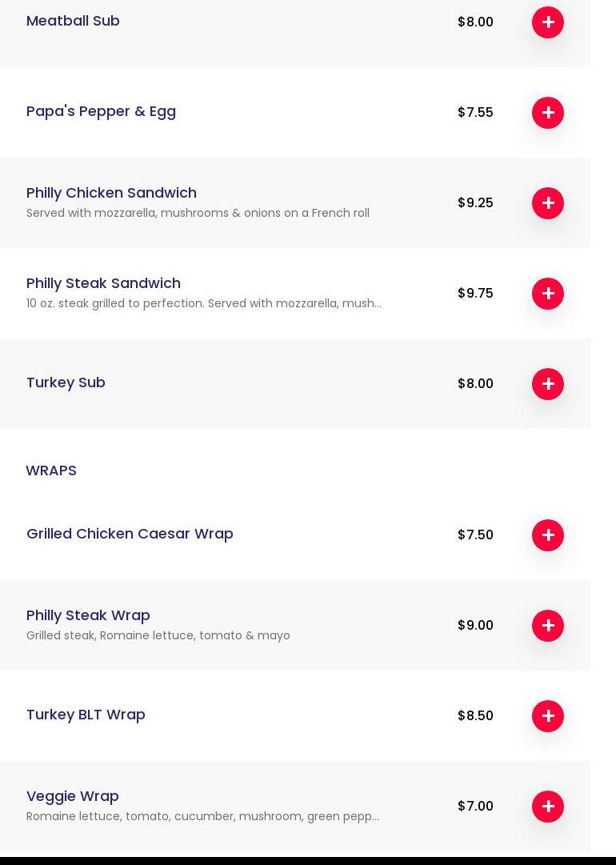This screenshot has height=865, width=616.
Task: Add Grilled Chicken Caesar Wrap to cart
Action: [x=548, y=535]
